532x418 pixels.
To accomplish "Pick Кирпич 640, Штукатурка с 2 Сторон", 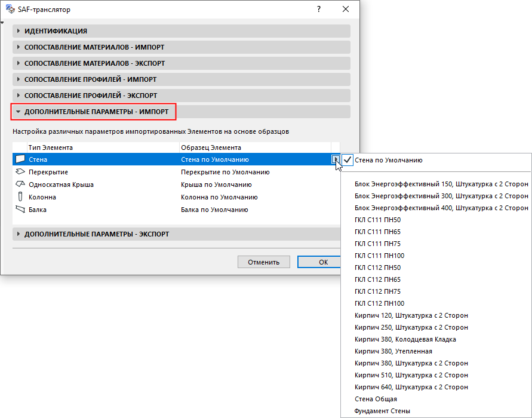I will [x=436, y=387].
